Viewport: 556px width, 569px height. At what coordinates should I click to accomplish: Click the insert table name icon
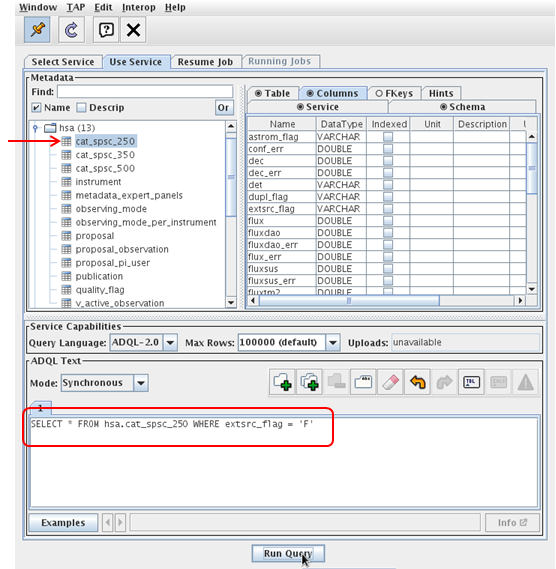[x=471, y=382]
